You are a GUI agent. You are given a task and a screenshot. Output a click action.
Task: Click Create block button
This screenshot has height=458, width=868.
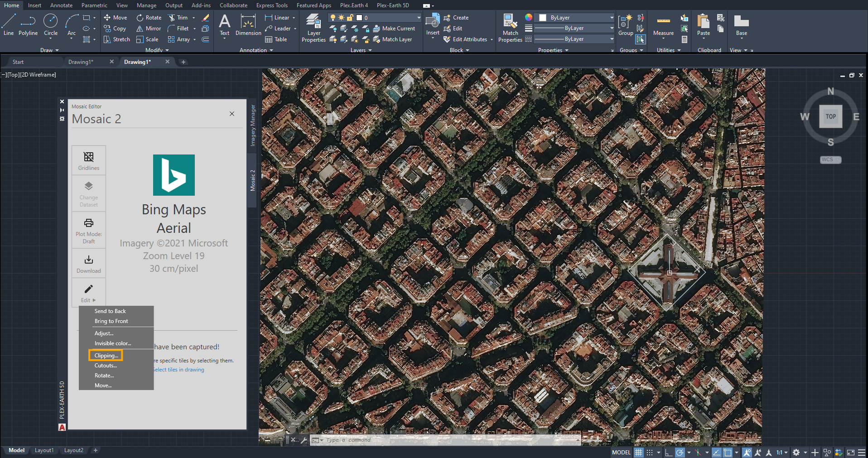point(456,18)
